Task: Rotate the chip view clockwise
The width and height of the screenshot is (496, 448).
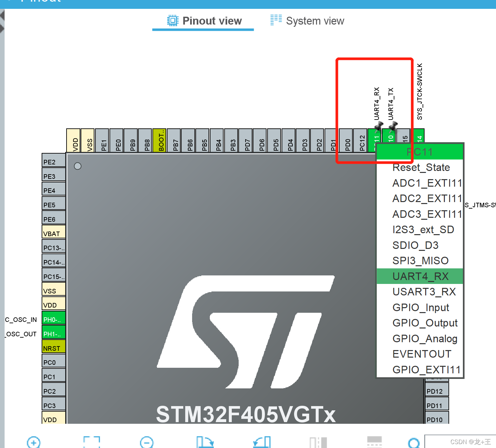Action: coord(205,443)
